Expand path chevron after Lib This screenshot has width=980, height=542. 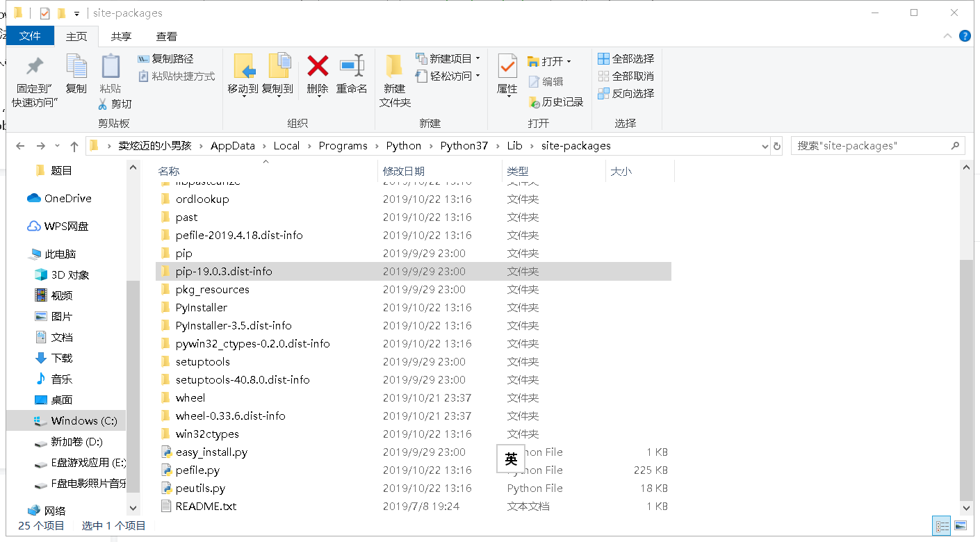click(x=531, y=146)
